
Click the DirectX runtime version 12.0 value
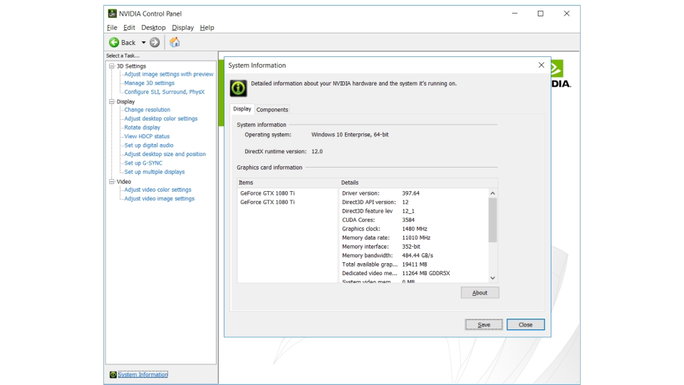(317, 151)
